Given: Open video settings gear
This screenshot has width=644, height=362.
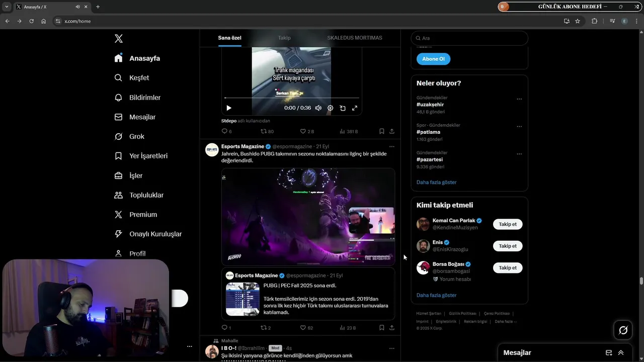Looking at the screenshot, I should pyautogui.click(x=330, y=108).
